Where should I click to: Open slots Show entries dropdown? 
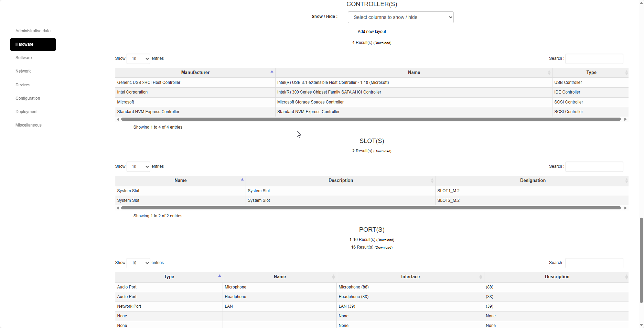[x=138, y=167]
